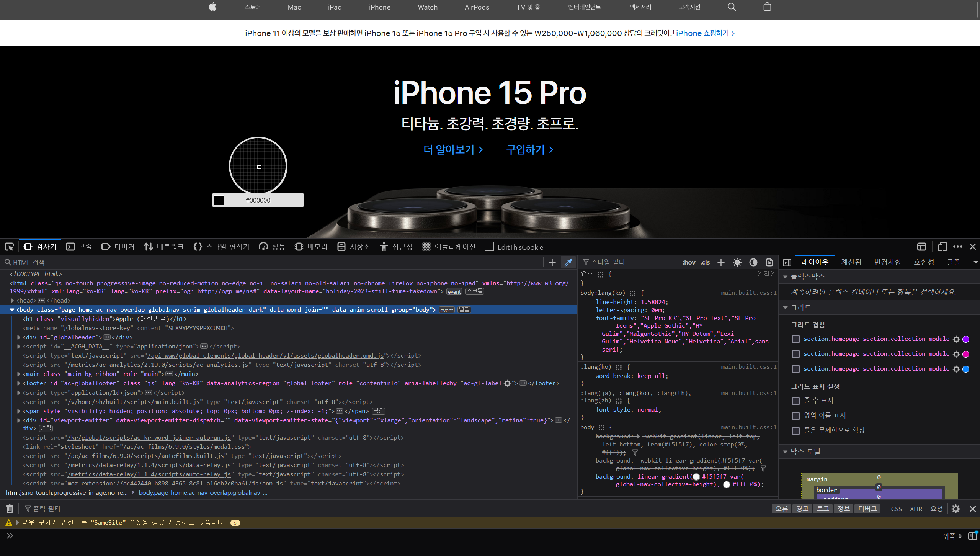
Task: Open responsive design mode icon
Action: [942, 247]
